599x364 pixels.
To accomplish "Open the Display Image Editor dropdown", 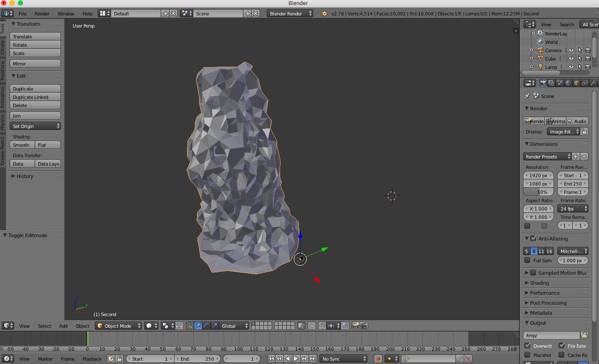I will tap(563, 132).
